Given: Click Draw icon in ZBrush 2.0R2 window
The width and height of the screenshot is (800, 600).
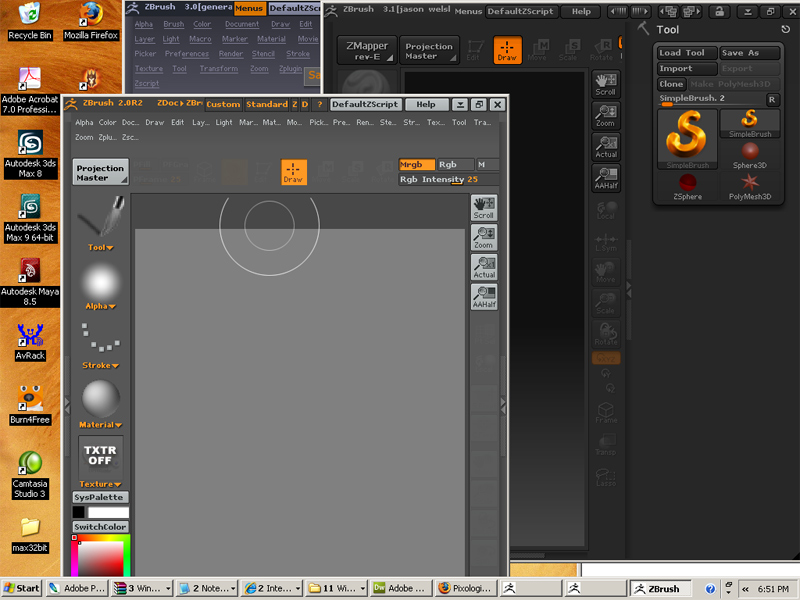Looking at the screenshot, I should point(293,172).
